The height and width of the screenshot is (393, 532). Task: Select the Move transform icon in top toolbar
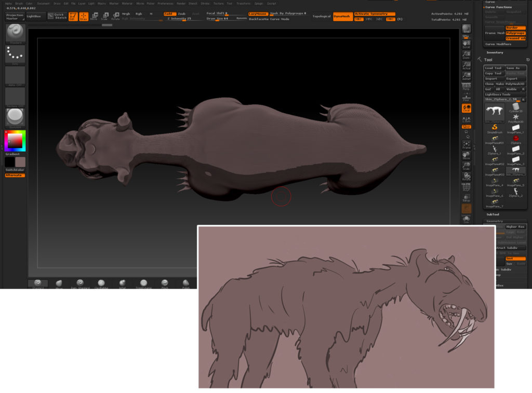pos(94,16)
